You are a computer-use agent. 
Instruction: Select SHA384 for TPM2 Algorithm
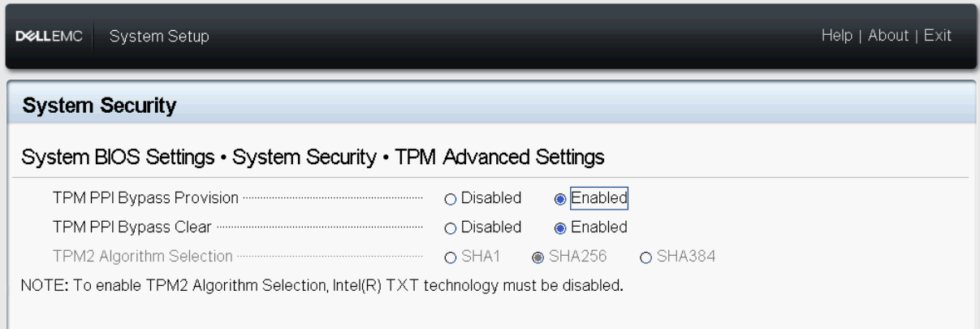(x=645, y=258)
